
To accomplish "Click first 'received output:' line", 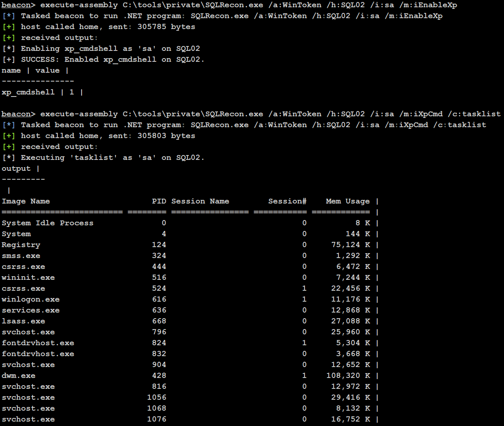I will point(60,38).
